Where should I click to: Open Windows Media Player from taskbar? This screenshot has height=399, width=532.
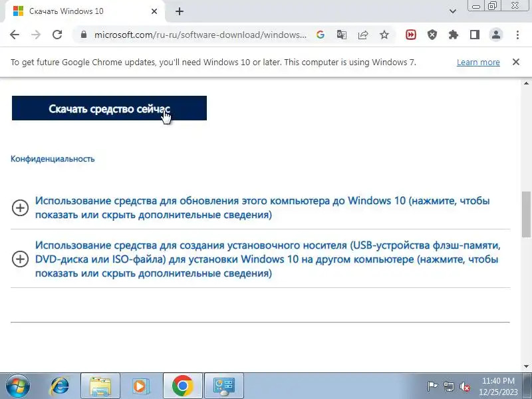140,386
